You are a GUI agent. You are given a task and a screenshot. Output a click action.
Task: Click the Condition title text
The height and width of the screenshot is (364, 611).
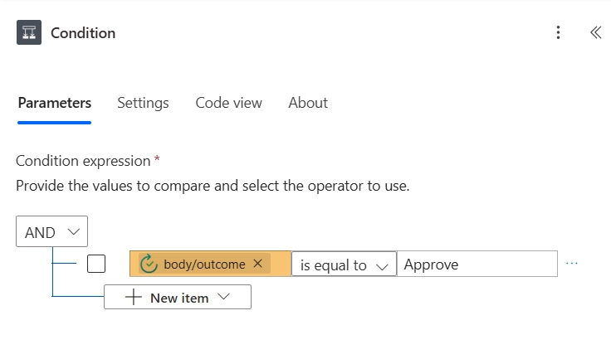[83, 33]
